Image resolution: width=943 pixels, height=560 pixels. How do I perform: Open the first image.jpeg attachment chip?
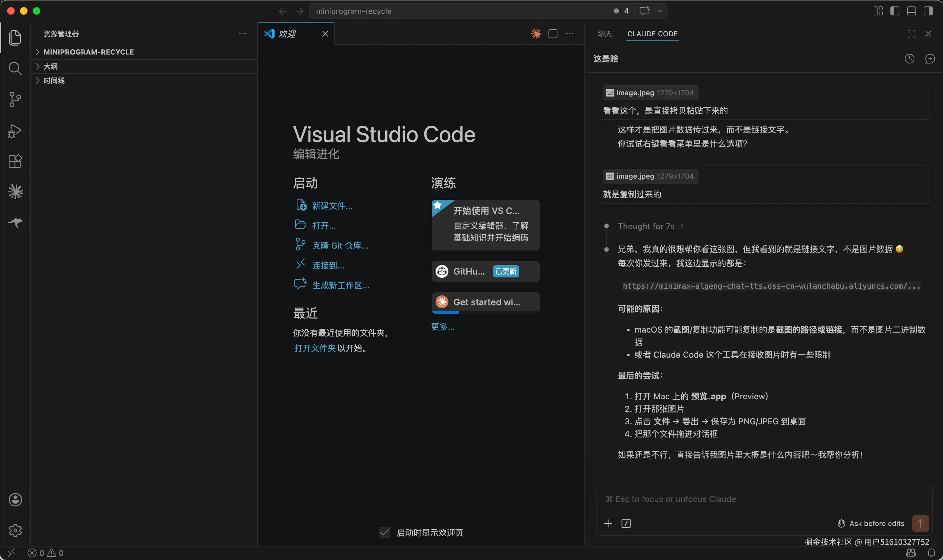point(650,92)
